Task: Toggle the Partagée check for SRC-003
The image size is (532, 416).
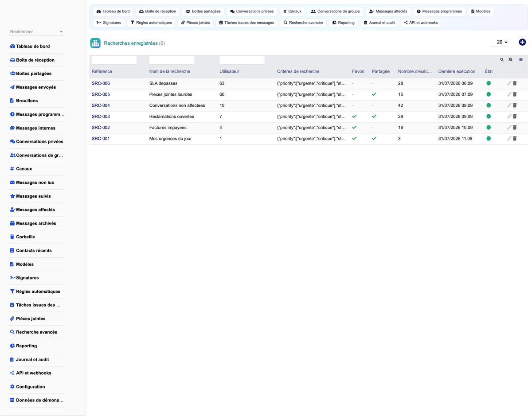Action: (374, 117)
